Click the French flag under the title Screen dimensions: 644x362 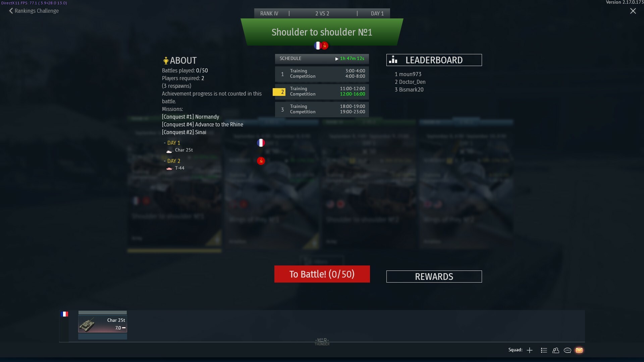(x=317, y=46)
